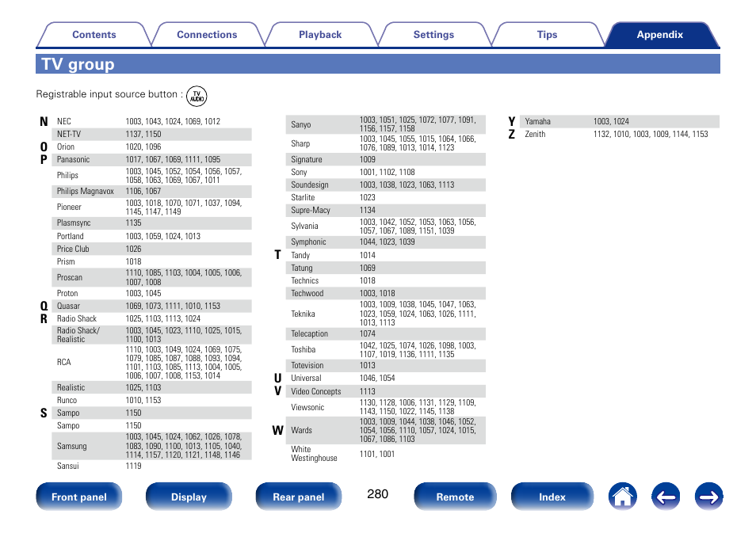The height and width of the screenshot is (533, 756).
Task: Select the Runco brand row
Action: click(x=151, y=401)
